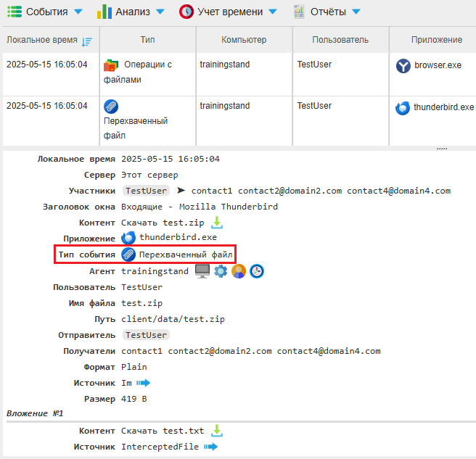Click the window title Входящие - Mozilla Thunderbird

point(200,207)
